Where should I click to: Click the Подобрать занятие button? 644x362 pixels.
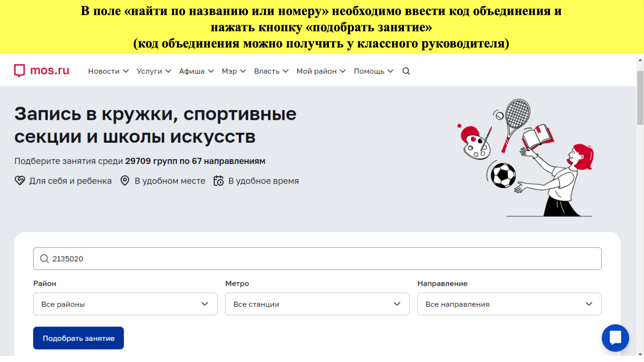pyautogui.click(x=79, y=338)
